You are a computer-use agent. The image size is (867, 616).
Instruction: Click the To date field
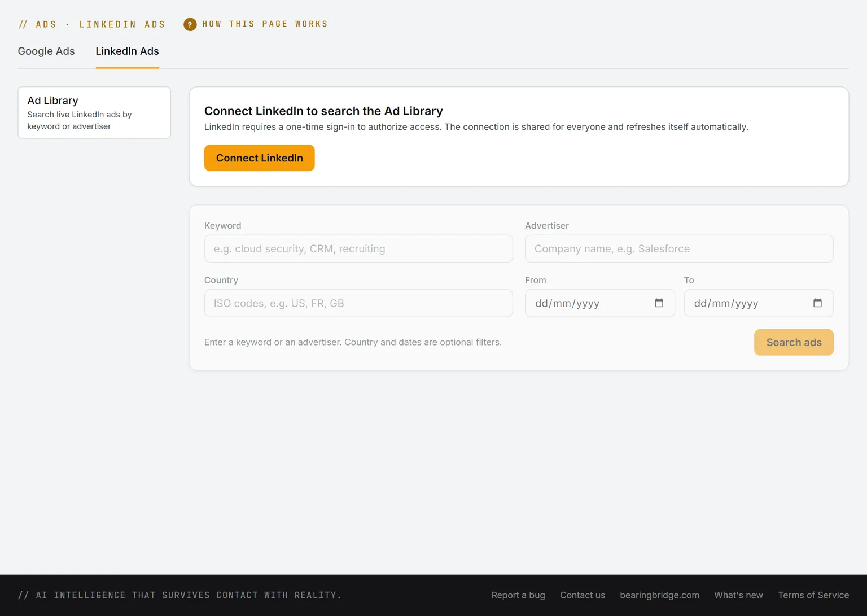759,303
